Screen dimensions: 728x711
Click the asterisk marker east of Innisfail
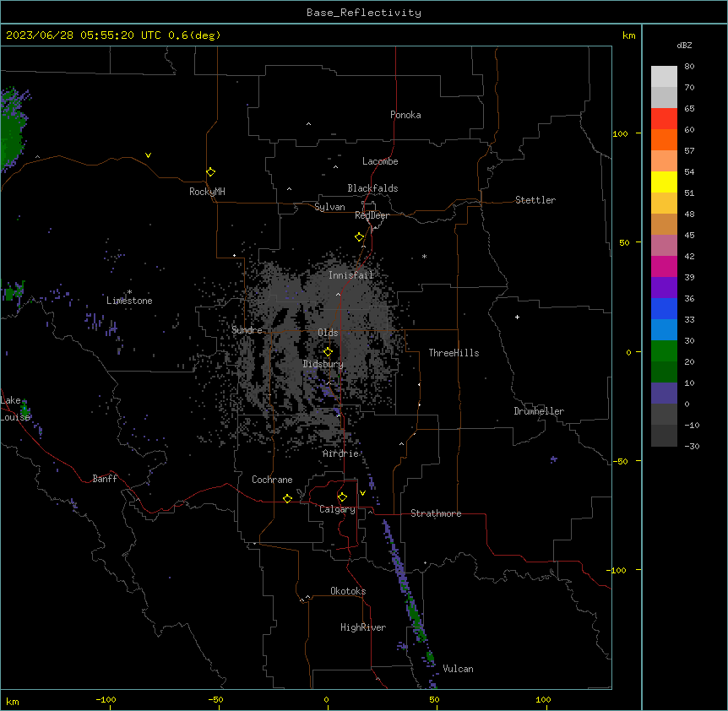point(424,256)
